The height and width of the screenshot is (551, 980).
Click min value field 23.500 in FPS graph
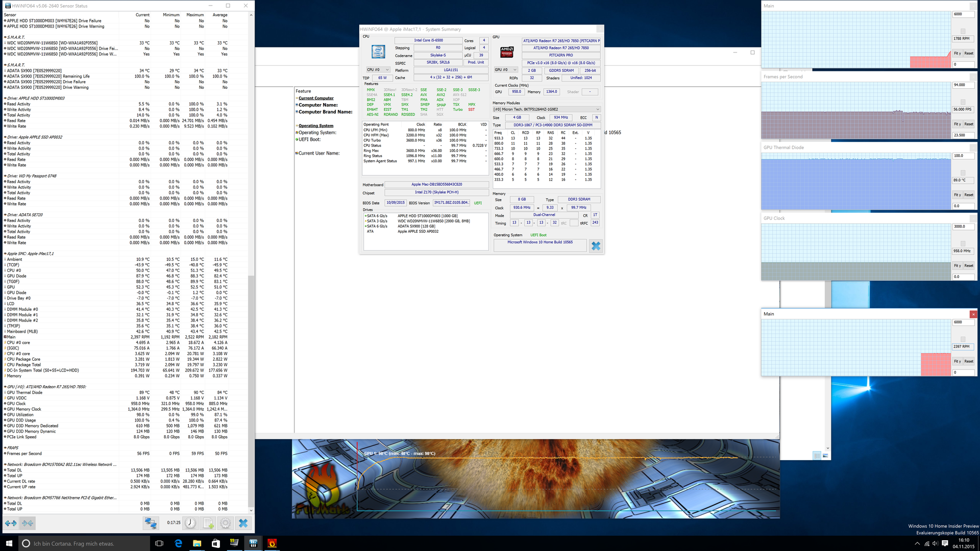963,135
